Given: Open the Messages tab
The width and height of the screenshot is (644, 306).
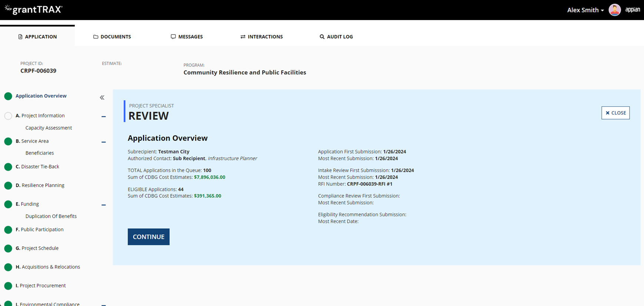Looking at the screenshot, I should (187, 36).
